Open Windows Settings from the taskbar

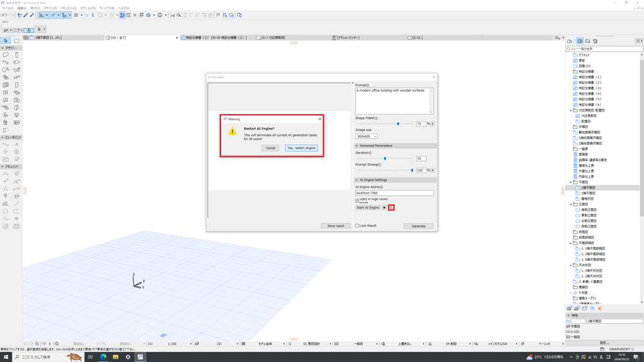click(128, 357)
